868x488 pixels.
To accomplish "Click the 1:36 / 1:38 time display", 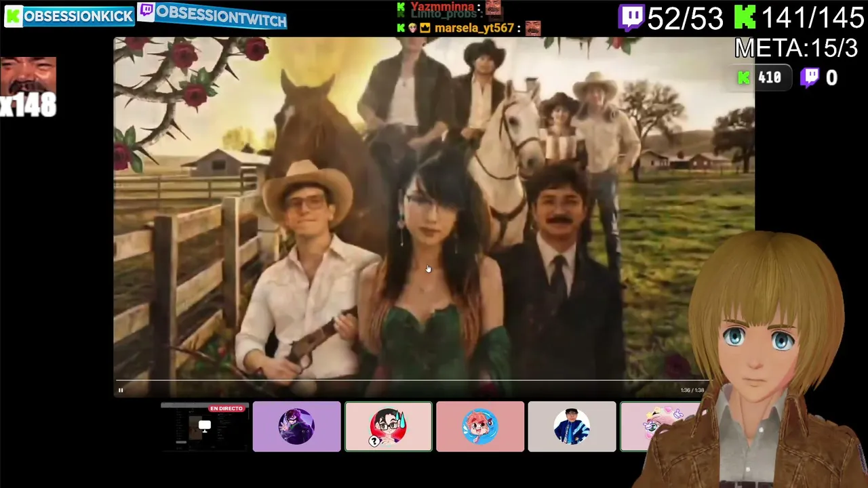I will pyautogui.click(x=692, y=390).
